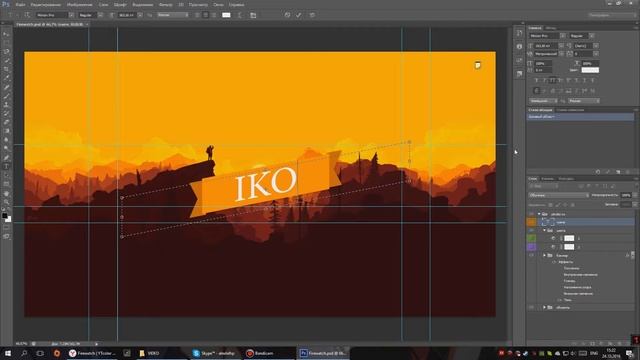Select the Eraser tool

pyautogui.click(x=6, y=122)
